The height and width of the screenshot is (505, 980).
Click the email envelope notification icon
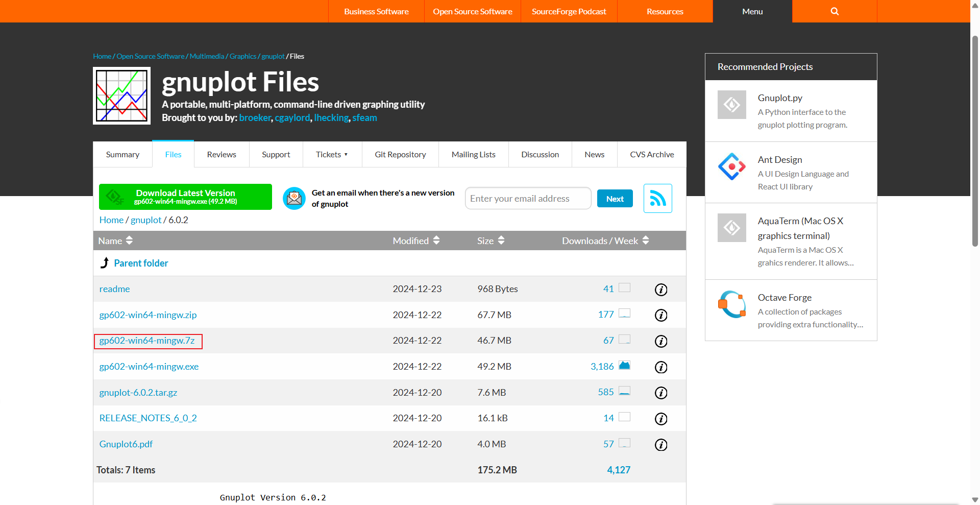294,198
